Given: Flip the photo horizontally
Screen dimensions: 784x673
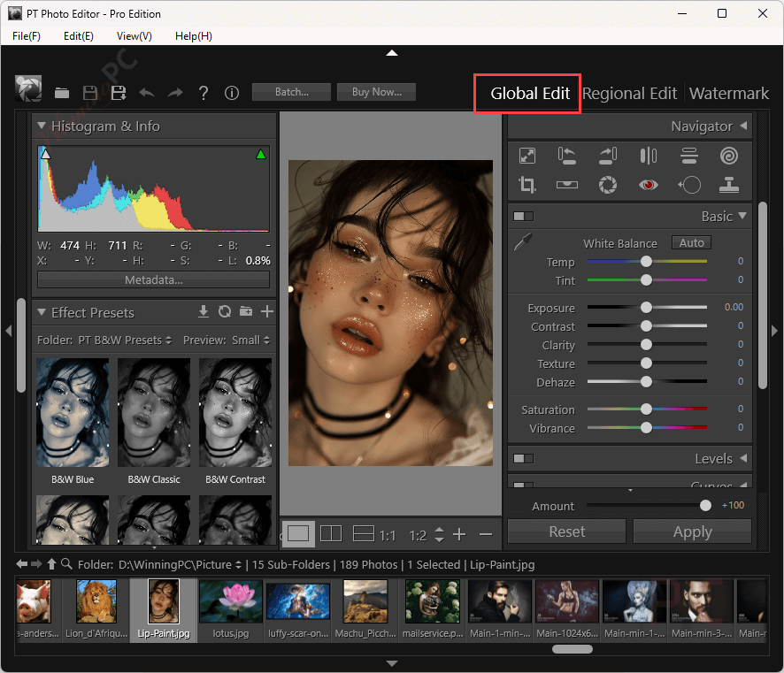Looking at the screenshot, I should [648, 156].
